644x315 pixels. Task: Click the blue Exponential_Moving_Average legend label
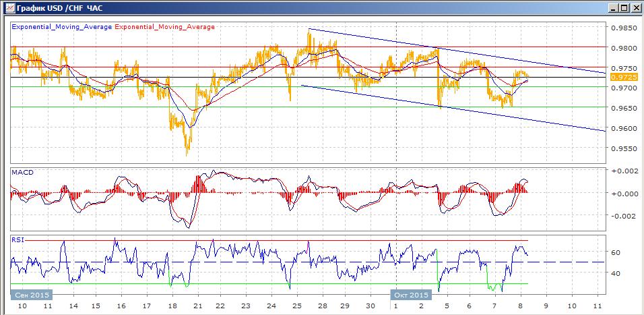61,27
